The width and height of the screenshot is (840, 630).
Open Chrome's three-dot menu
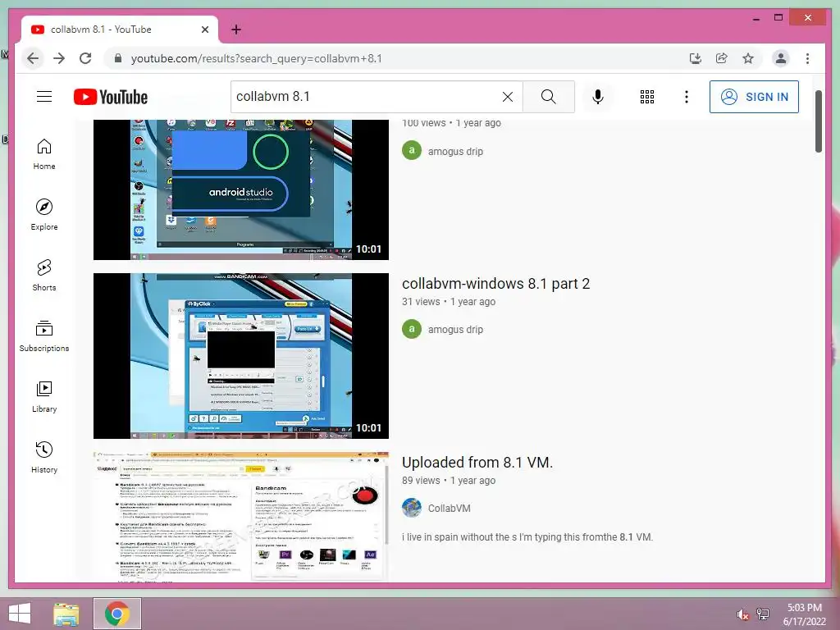click(807, 58)
